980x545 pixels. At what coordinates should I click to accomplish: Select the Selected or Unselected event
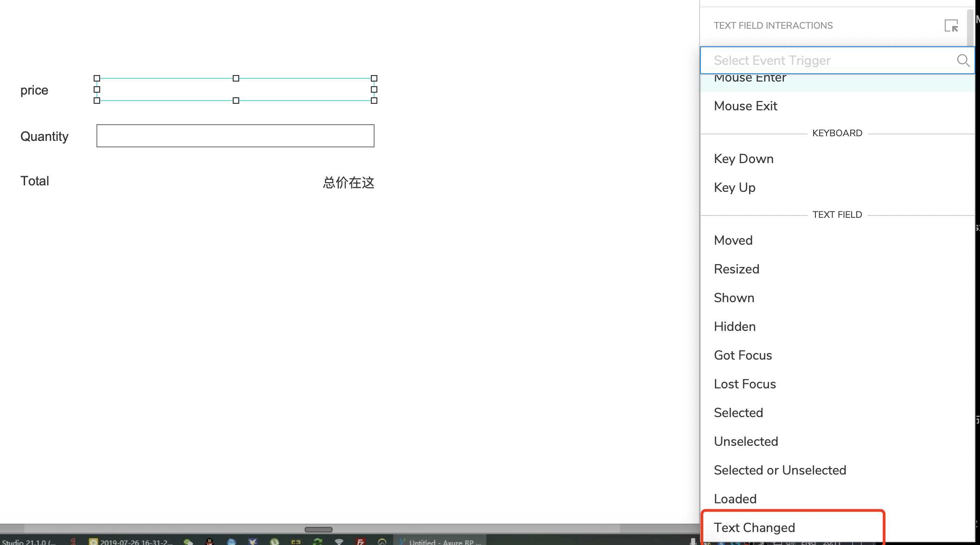coord(780,470)
